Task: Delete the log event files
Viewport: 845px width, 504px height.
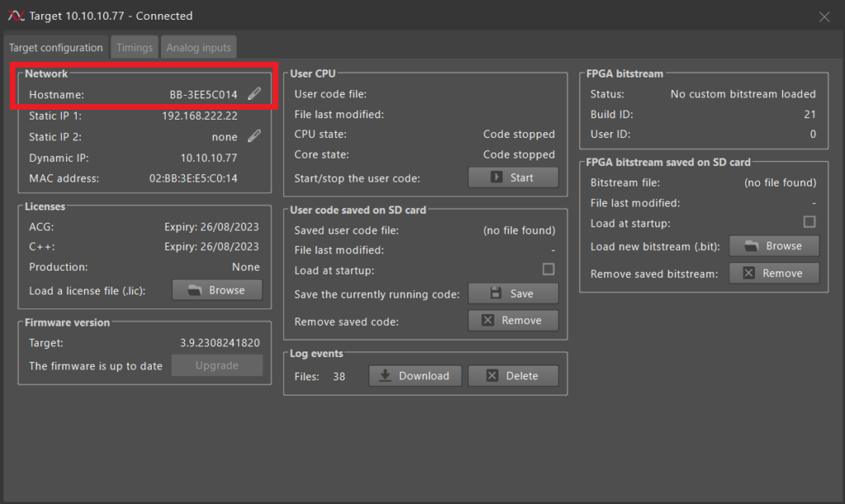Action: coord(513,375)
